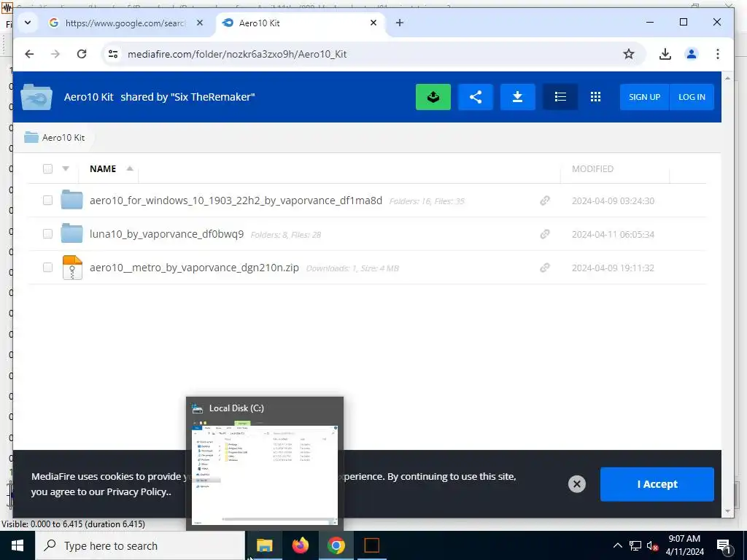Copy link for aero10__metro zip file
Image resolution: width=747 pixels, height=560 pixels.
coord(544,268)
